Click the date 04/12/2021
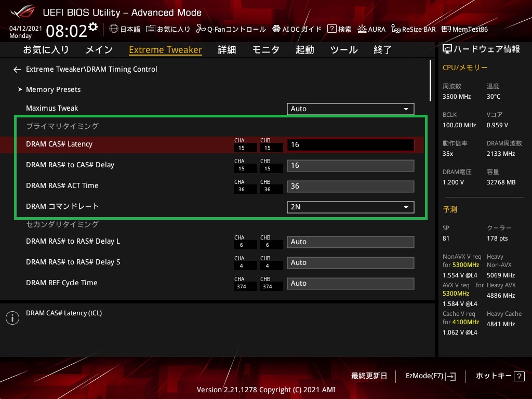The width and height of the screenshot is (532, 399). [x=25, y=28]
